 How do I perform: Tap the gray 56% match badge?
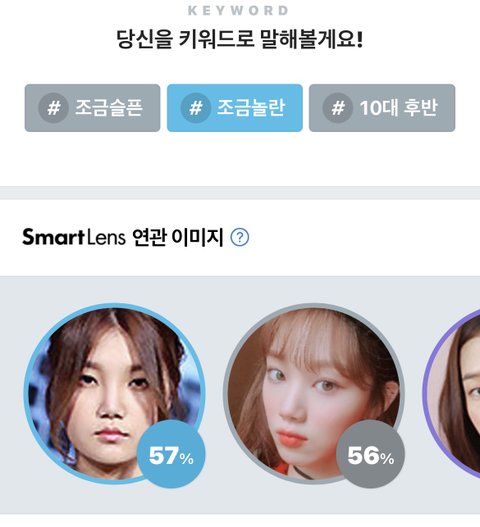(370, 454)
